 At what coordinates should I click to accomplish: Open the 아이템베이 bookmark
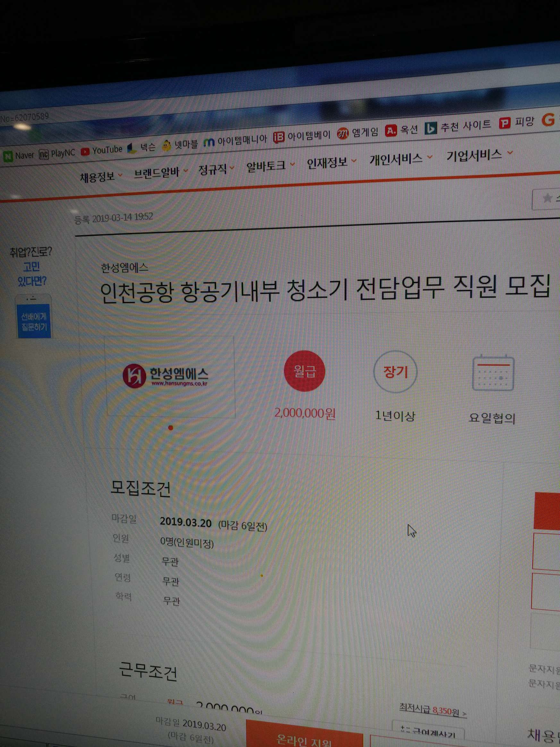click(x=301, y=136)
